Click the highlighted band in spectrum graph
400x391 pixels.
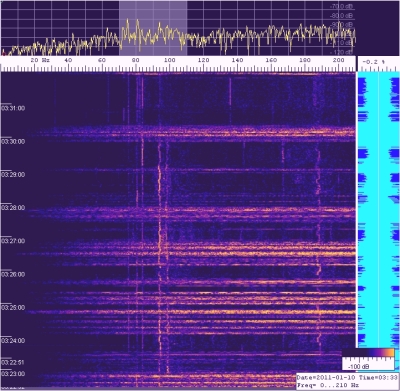[x=153, y=28]
